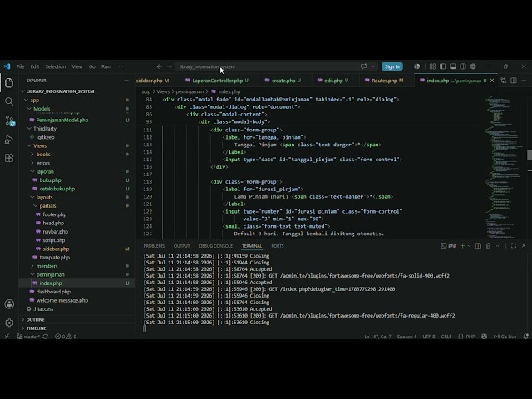The width and height of the screenshot is (532, 399).
Task: Kill the terminal with trash icon
Action: click(x=488, y=246)
